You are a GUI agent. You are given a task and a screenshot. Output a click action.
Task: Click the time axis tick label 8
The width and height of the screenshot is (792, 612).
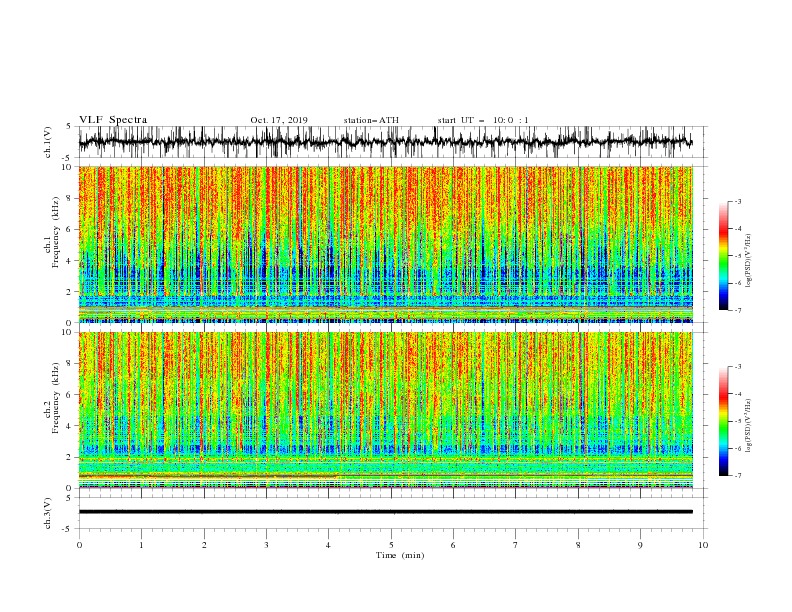pos(578,545)
